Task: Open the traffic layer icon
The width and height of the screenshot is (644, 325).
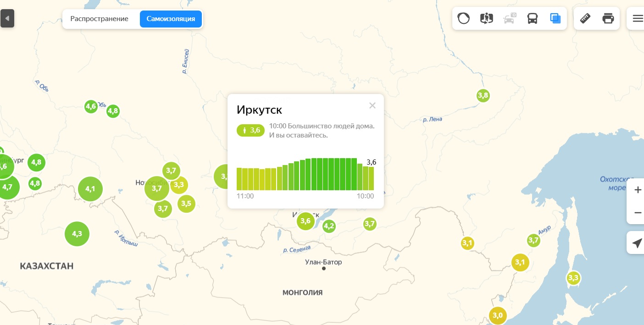Action: [x=464, y=18]
